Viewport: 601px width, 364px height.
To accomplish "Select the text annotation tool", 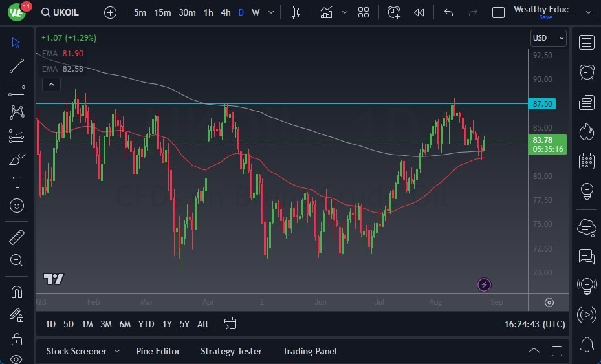I will pos(17,182).
